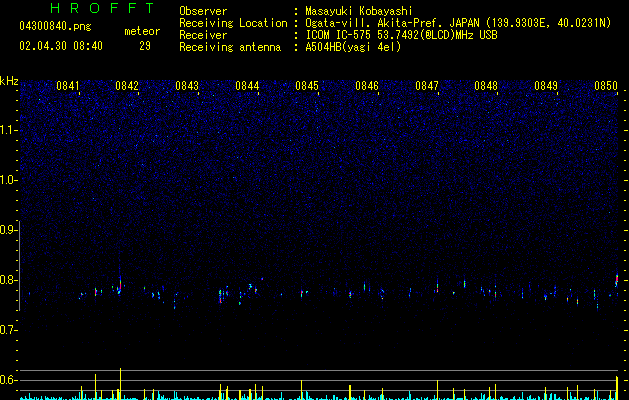Viewport: 629px width, 400px height.
Task: Click the 0846 time marker
Action: tap(367, 86)
